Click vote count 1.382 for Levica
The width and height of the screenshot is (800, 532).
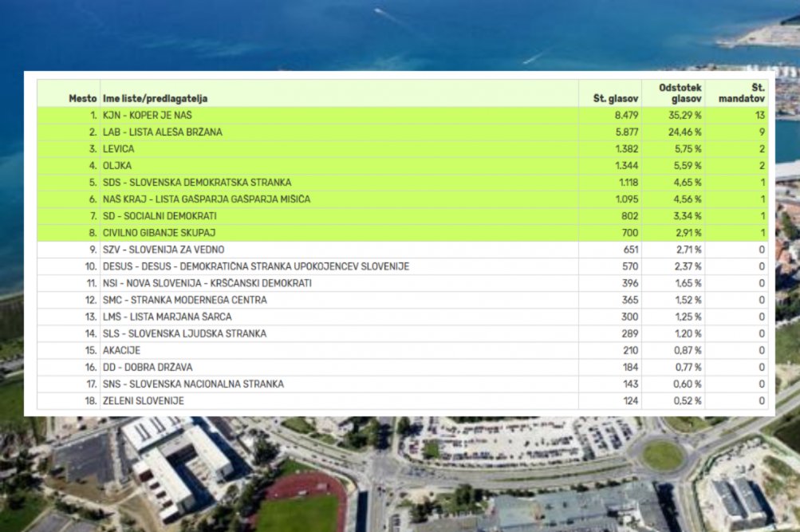(628, 149)
